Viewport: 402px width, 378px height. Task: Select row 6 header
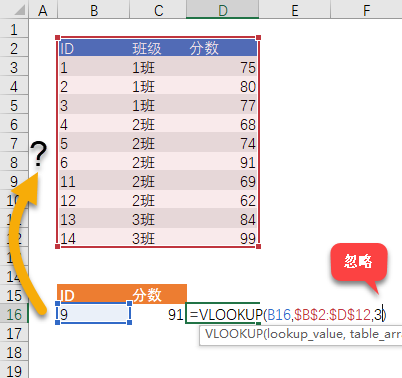point(14,124)
